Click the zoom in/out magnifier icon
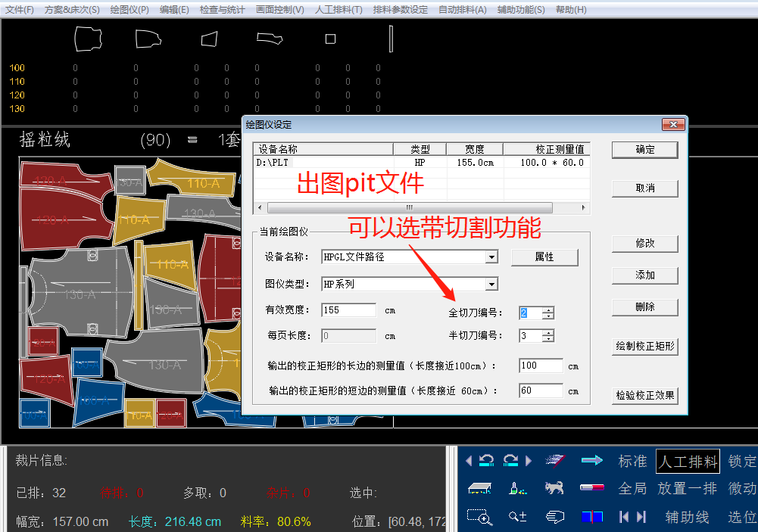 click(516, 518)
